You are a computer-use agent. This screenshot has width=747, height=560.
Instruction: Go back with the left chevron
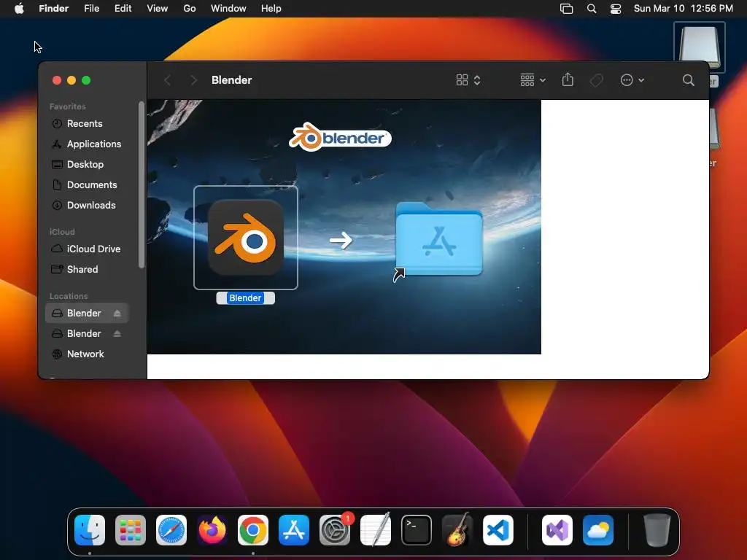pos(167,80)
